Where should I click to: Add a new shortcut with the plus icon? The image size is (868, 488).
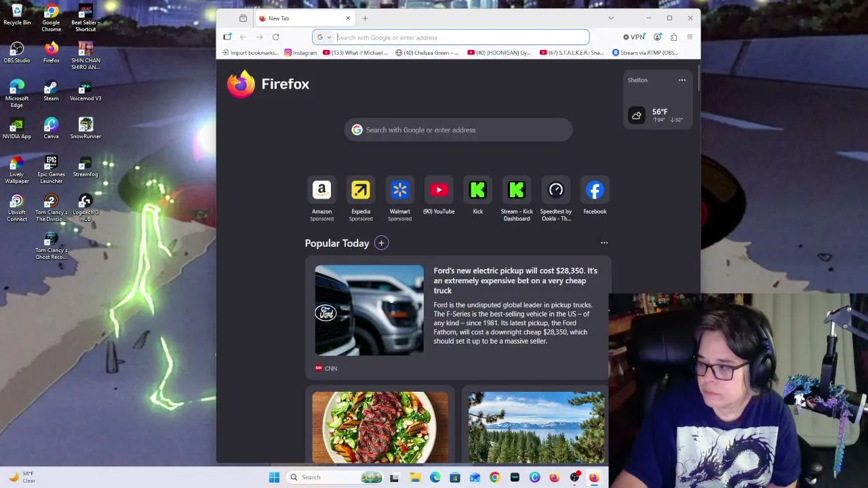(x=381, y=243)
